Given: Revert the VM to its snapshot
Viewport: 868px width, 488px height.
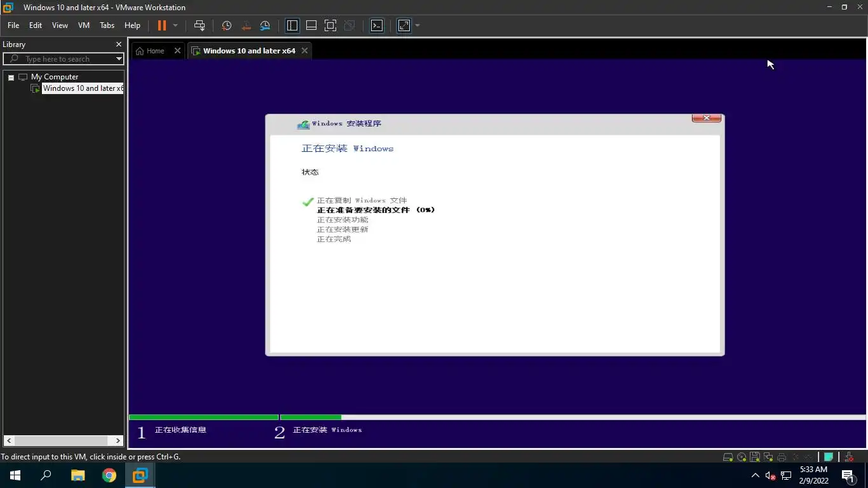Looking at the screenshot, I should coord(246,25).
